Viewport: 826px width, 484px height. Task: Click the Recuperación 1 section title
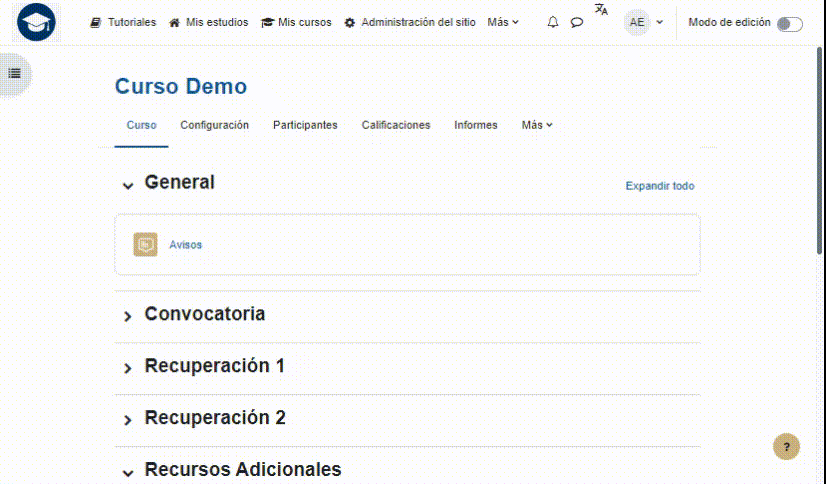214,366
